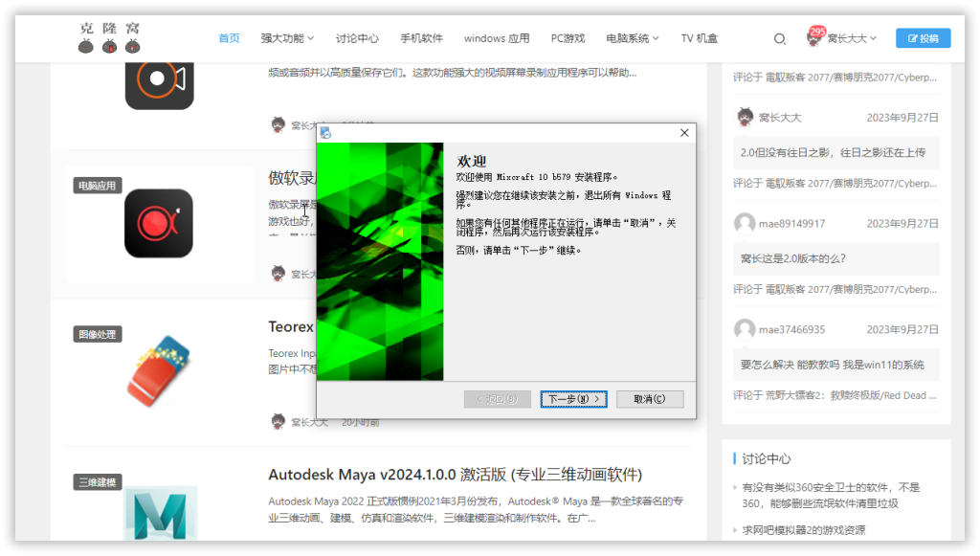Click the green installer banner image
This screenshot has width=980, height=556.
click(x=380, y=261)
